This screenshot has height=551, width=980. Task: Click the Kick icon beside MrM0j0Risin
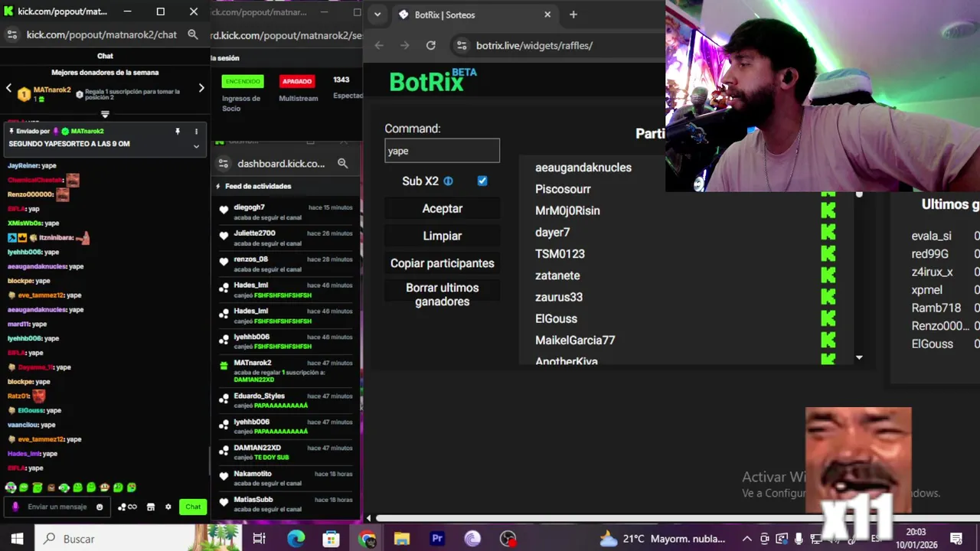(x=828, y=210)
